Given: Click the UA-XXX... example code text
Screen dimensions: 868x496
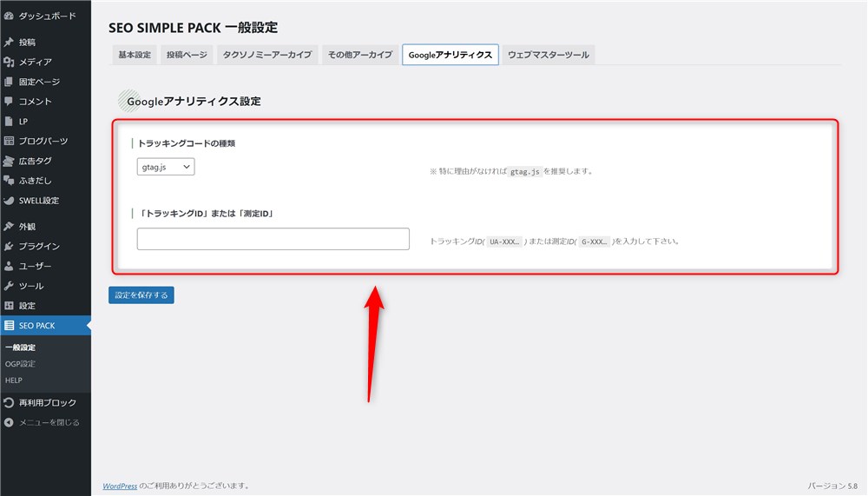Looking at the screenshot, I should tap(504, 241).
